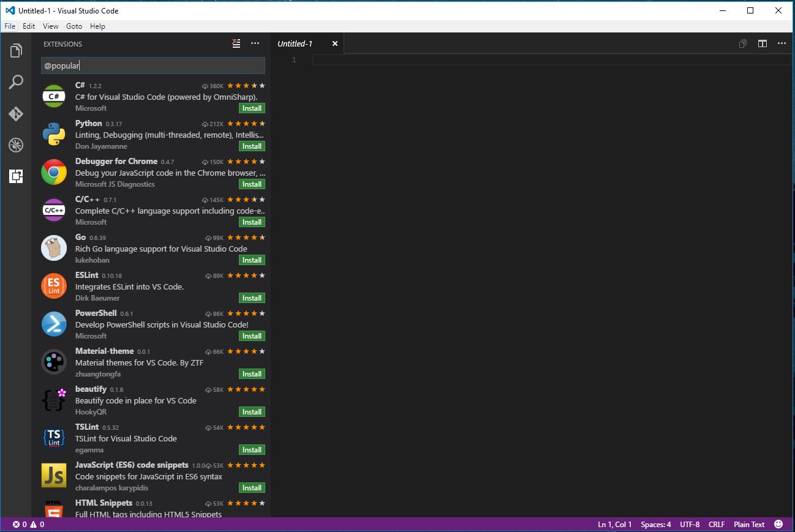Change indentation via Spaces: 4

[656, 524]
